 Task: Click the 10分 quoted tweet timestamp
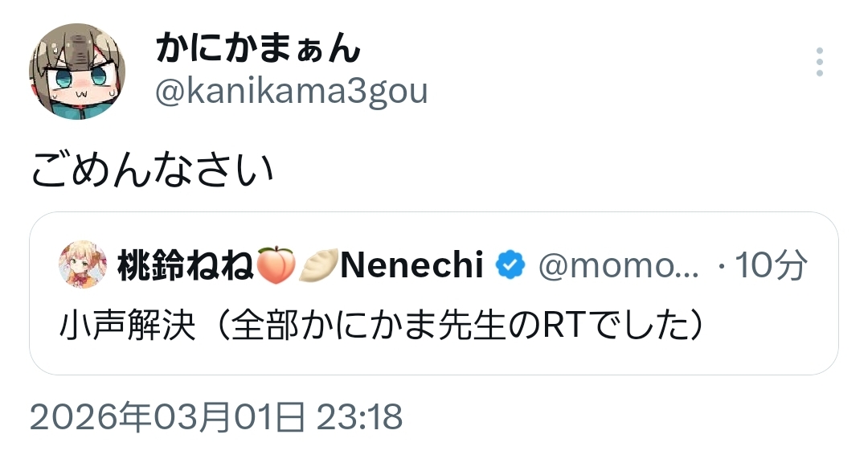click(x=772, y=264)
